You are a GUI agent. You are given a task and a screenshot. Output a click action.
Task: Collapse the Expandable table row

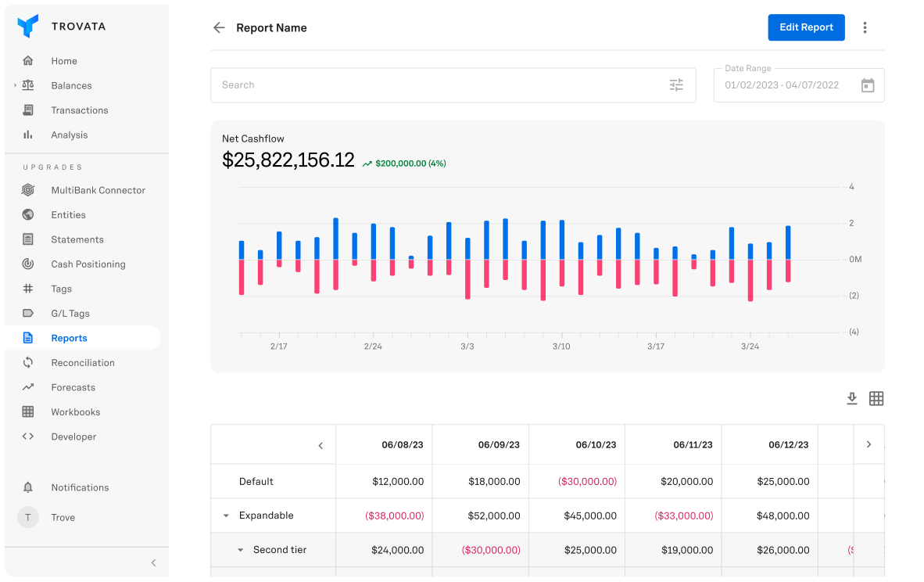click(x=226, y=516)
